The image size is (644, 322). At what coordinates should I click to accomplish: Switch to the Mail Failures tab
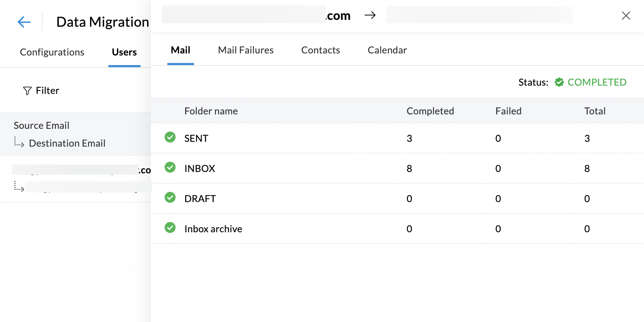coord(246,50)
